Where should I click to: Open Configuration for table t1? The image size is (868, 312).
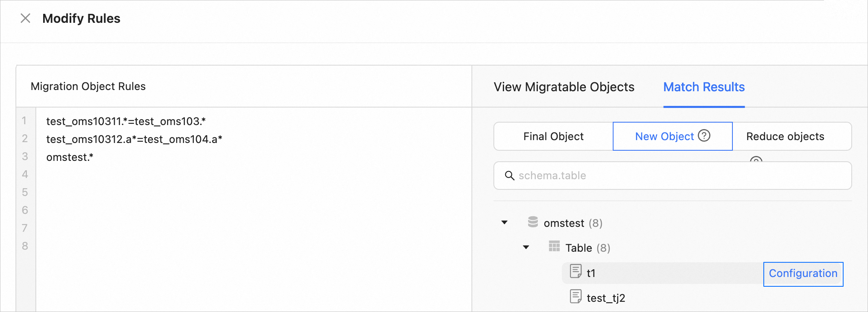[x=803, y=274]
